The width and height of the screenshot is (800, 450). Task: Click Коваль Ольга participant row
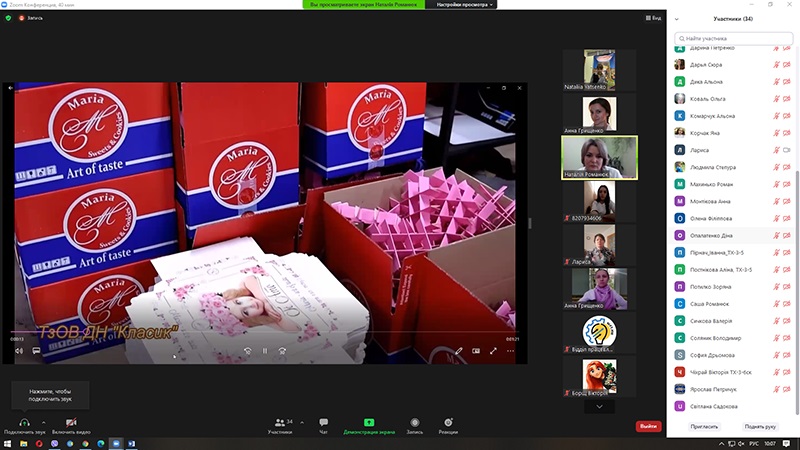(x=733, y=98)
